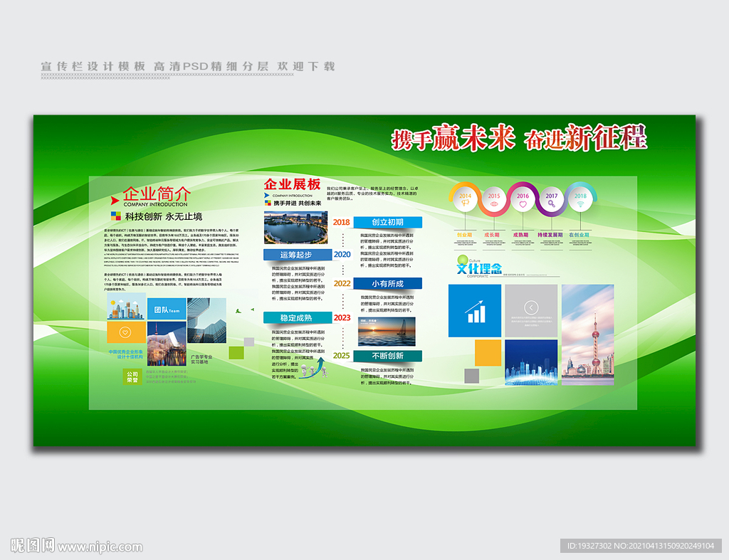Click the orange square beside blue skyline
Image resolution: width=729 pixels, height=560 pixels.
(488, 353)
